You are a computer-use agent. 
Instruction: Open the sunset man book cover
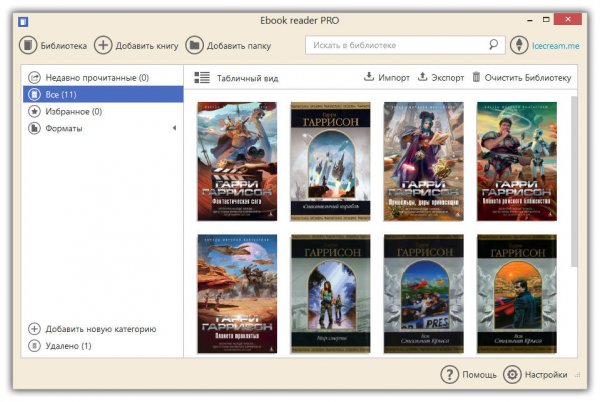click(517, 294)
